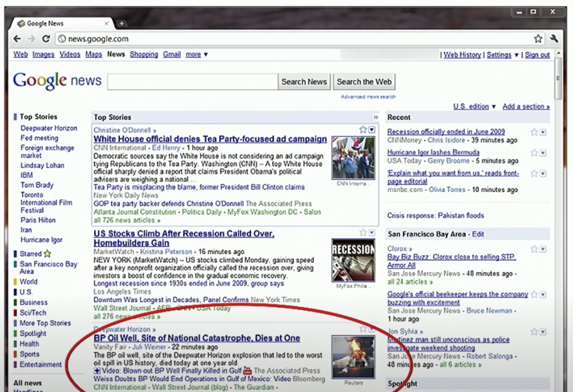Open dropdown for 'Explain what you want' story
The image size is (573, 392).
(x=543, y=174)
